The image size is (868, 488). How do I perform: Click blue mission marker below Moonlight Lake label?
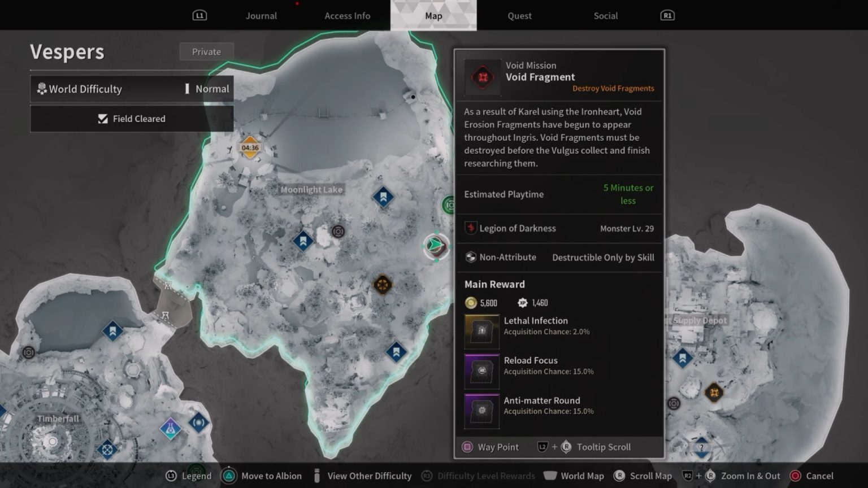coord(303,242)
